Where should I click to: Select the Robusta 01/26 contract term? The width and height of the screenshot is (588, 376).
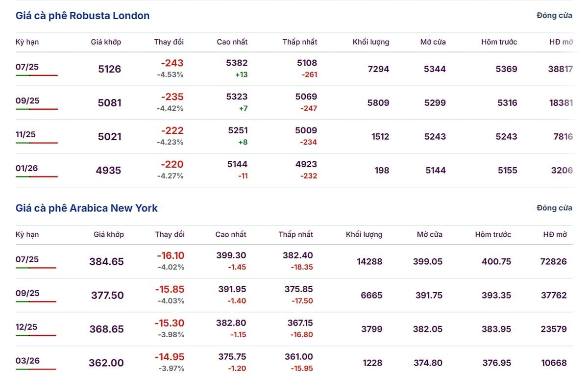coord(27,169)
